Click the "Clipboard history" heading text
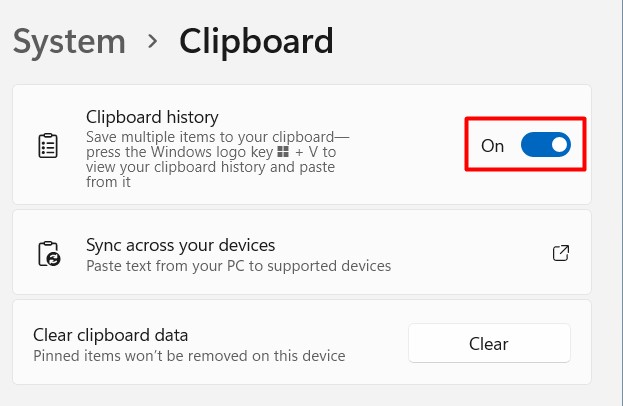623x406 pixels. (152, 117)
